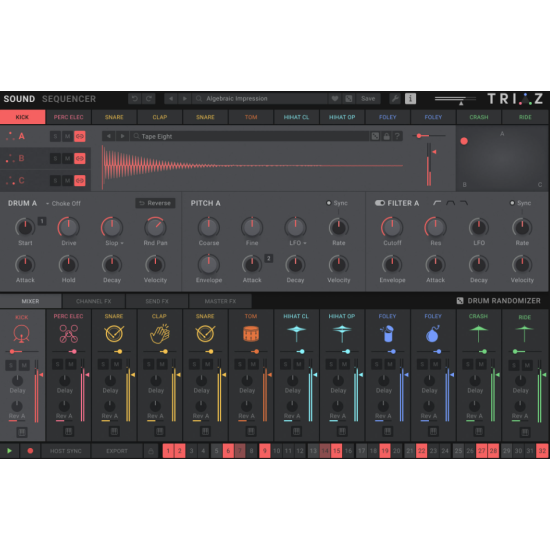
Task: Save the current preset
Action: pyautogui.click(x=368, y=99)
